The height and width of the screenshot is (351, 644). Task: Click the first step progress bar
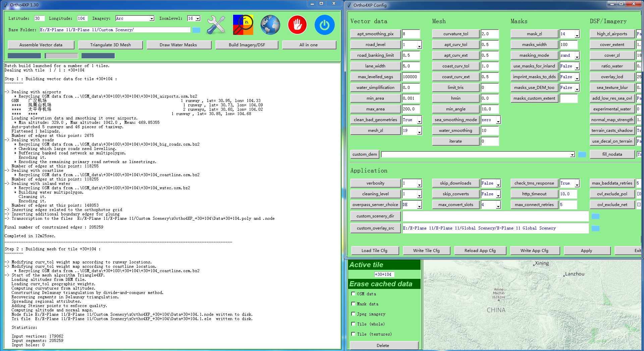click(24, 56)
